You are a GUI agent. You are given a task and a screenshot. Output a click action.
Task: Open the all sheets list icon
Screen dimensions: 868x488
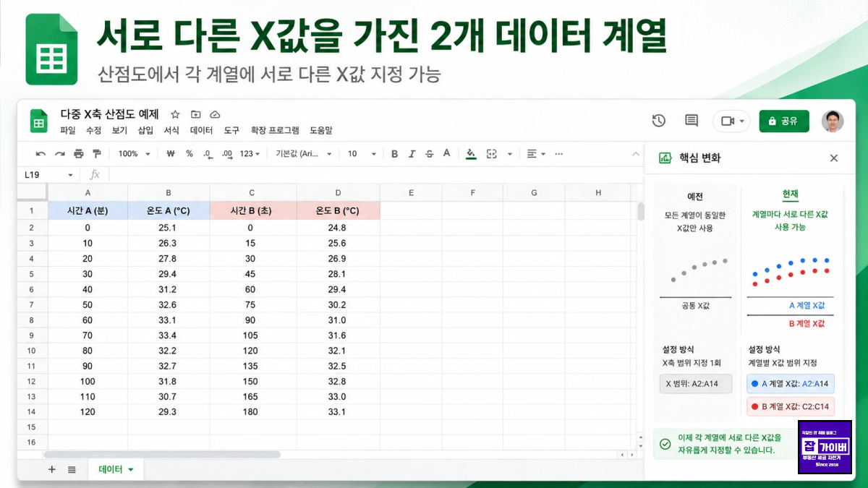click(72, 469)
